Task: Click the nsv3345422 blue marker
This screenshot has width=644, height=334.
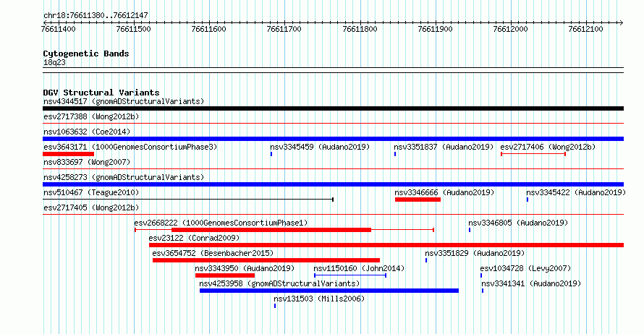Action: [x=528, y=200]
